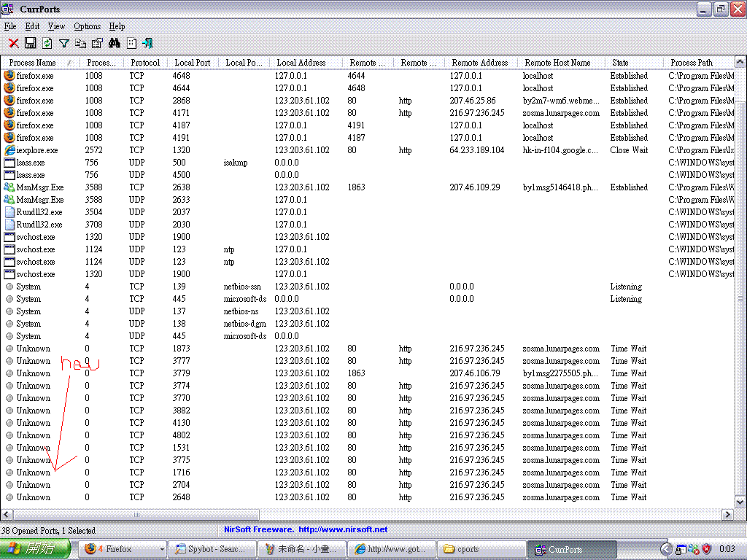Viewport: 747px width, 560px height.
Task: Open the Options menu
Action: click(88, 26)
